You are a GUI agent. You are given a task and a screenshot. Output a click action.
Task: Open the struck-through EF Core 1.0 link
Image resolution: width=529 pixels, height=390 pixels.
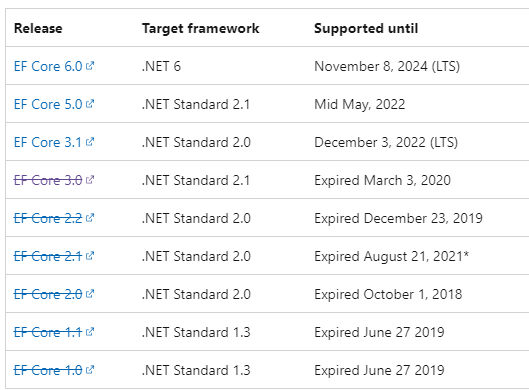coord(48,370)
